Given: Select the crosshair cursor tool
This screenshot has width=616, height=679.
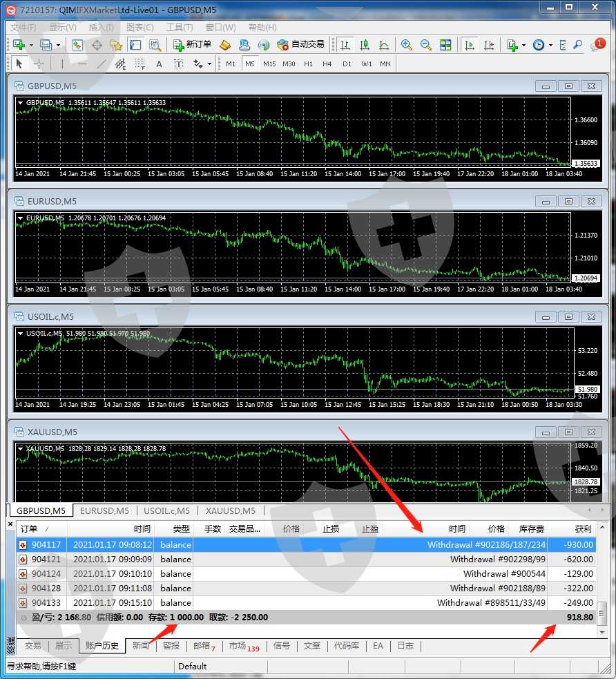Looking at the screenshot, I should (x=39, y=64).
